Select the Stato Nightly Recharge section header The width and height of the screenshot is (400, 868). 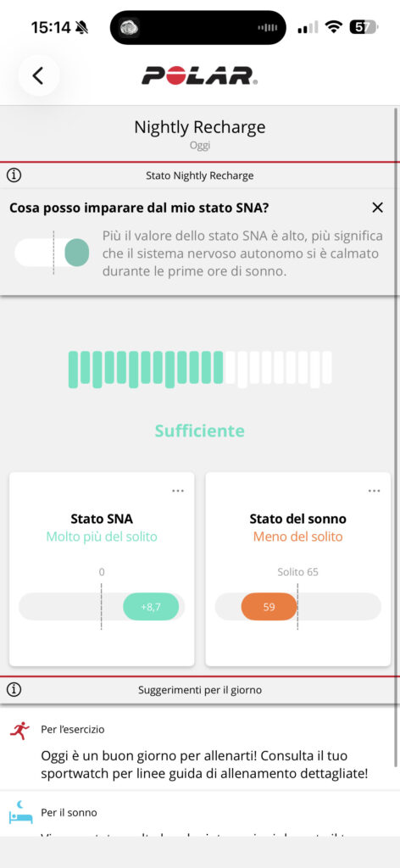pos(200,176)
